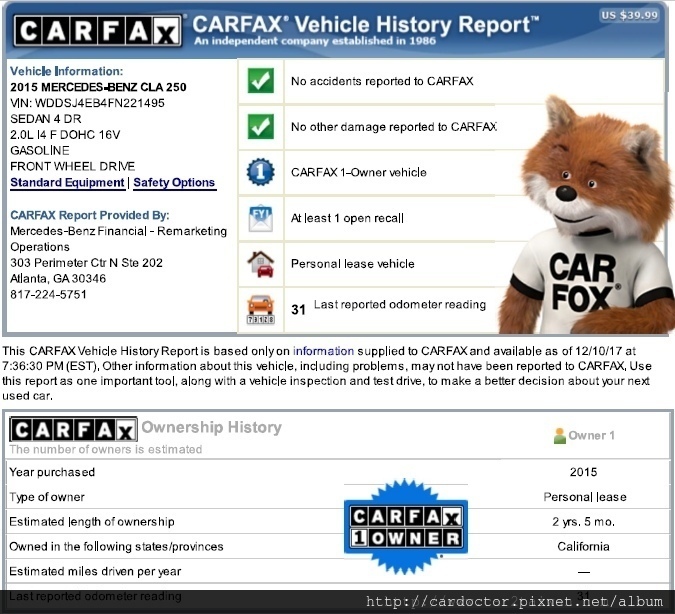The width and height of the screenshot is (675, 614).
Task: Click 'Mercedes-Benz Financial - Remarketing' provider name
Action: pyautogui.click(x=118, y=231)
